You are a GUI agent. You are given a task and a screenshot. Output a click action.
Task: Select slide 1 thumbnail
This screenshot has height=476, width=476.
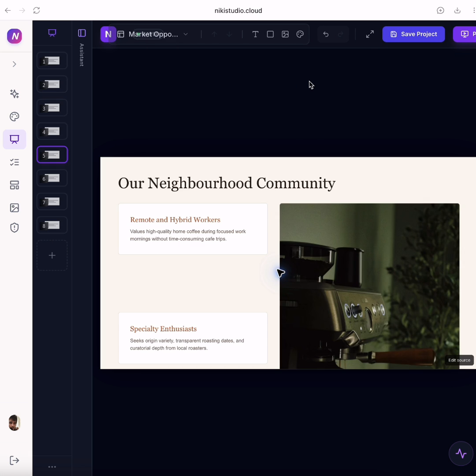(x=52, y=61)
